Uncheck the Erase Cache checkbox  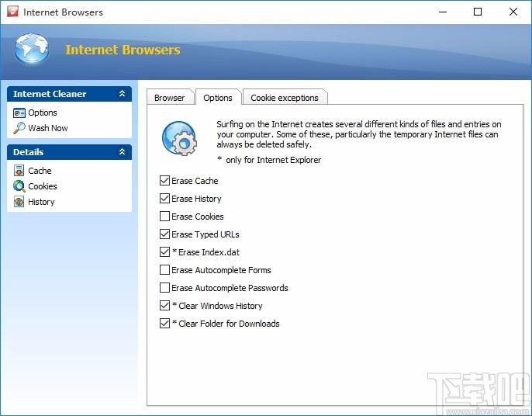[164, 180]
